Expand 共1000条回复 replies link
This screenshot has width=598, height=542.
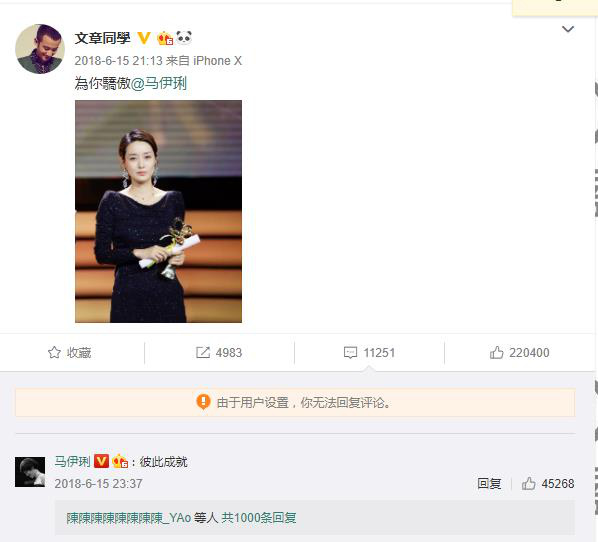[x=259, y=518]
